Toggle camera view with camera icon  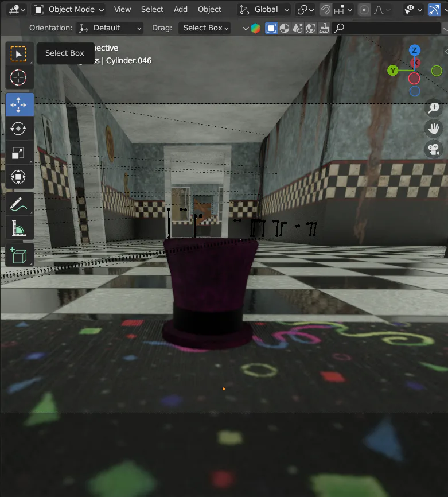point(434,149)
